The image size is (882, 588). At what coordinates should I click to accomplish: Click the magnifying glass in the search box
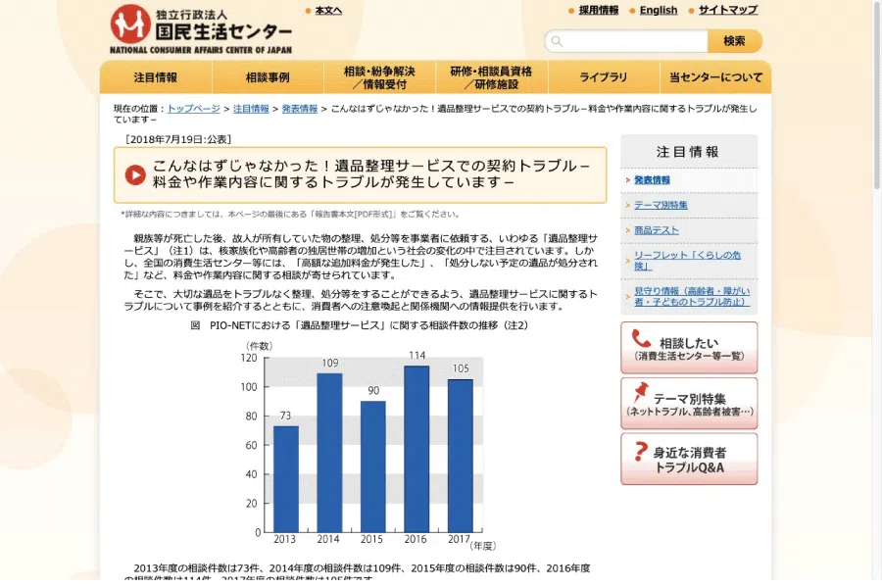pyautogui.click(x=557, y=40)
